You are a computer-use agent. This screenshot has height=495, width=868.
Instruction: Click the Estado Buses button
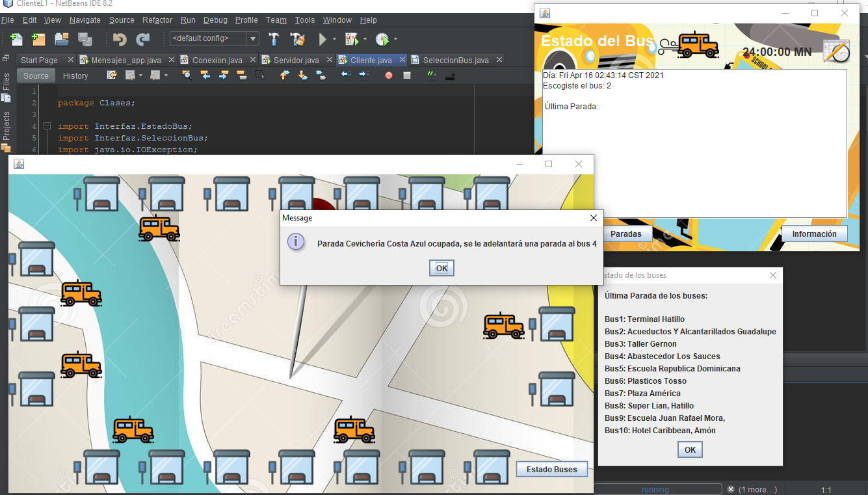tap(552, 469)
